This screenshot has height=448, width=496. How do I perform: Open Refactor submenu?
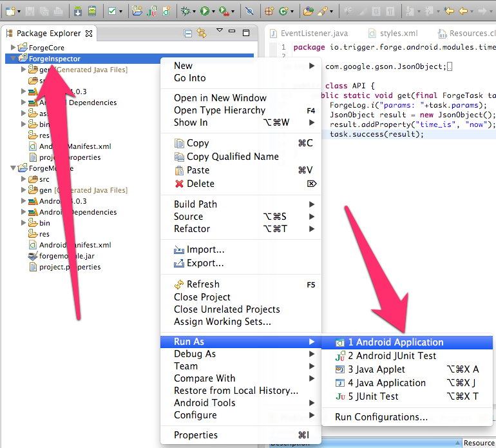[x=241, y=229]
